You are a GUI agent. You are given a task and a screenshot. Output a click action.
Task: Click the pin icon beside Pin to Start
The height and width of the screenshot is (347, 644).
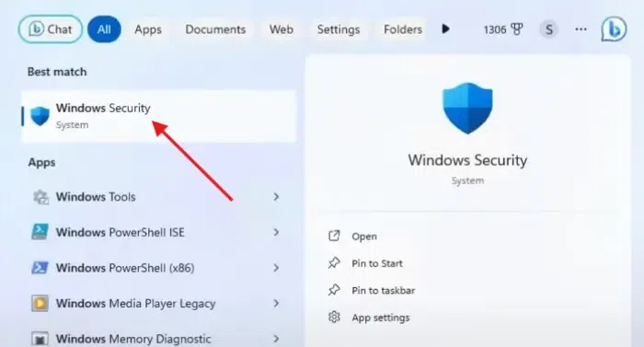[334, 263]
